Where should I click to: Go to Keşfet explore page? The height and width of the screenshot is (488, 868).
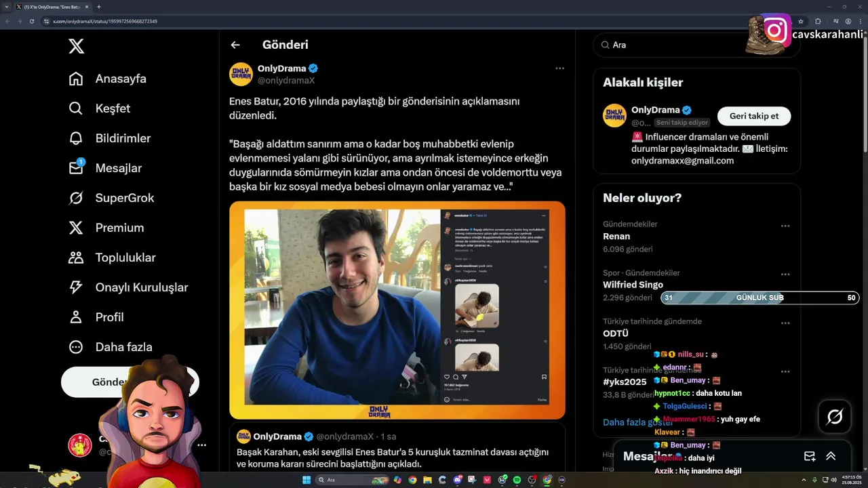coord(99,108)
